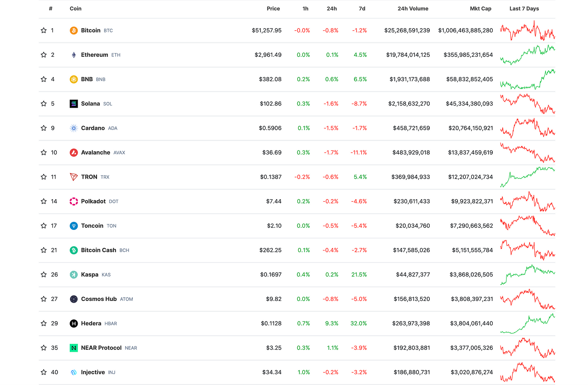Star the Polkadot row

44,201
